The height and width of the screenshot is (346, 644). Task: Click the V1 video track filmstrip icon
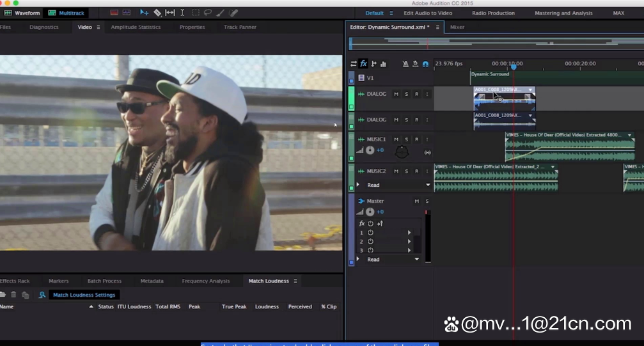(x=361, y=77)
